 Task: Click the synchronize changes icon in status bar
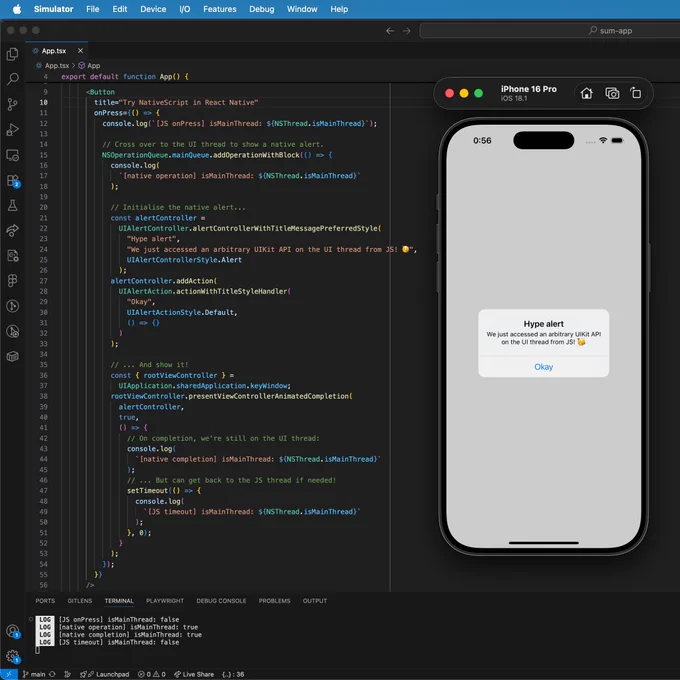click(52, 674)
